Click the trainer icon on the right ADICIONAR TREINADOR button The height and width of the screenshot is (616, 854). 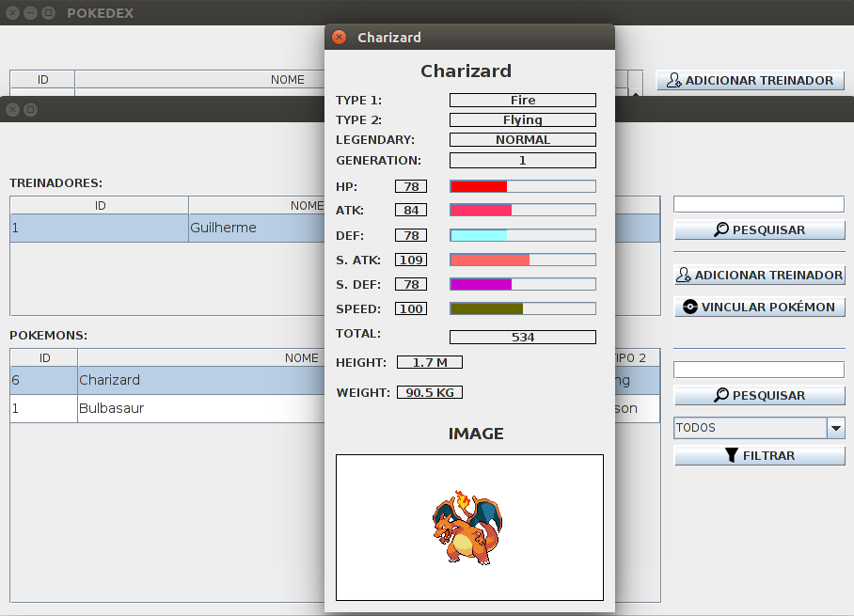684,275
